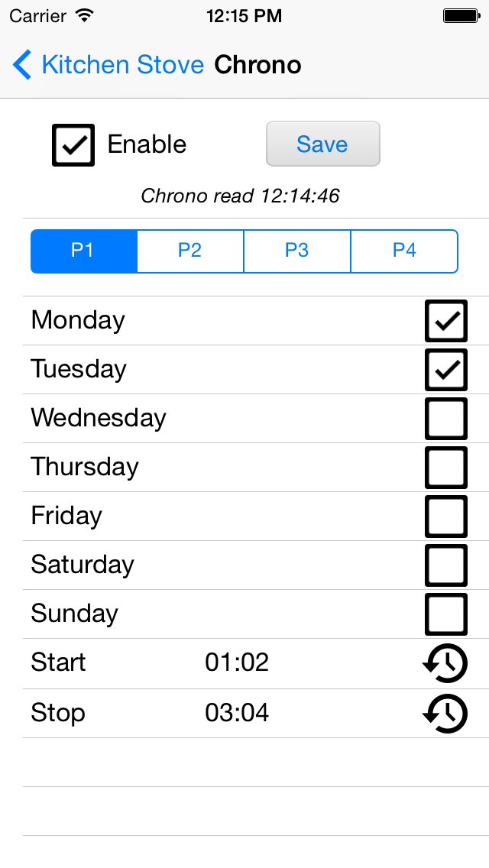Tap the Start time value 01:02
Image resolution: width=489 pixels, height=868 pixels.
point(236,662)
